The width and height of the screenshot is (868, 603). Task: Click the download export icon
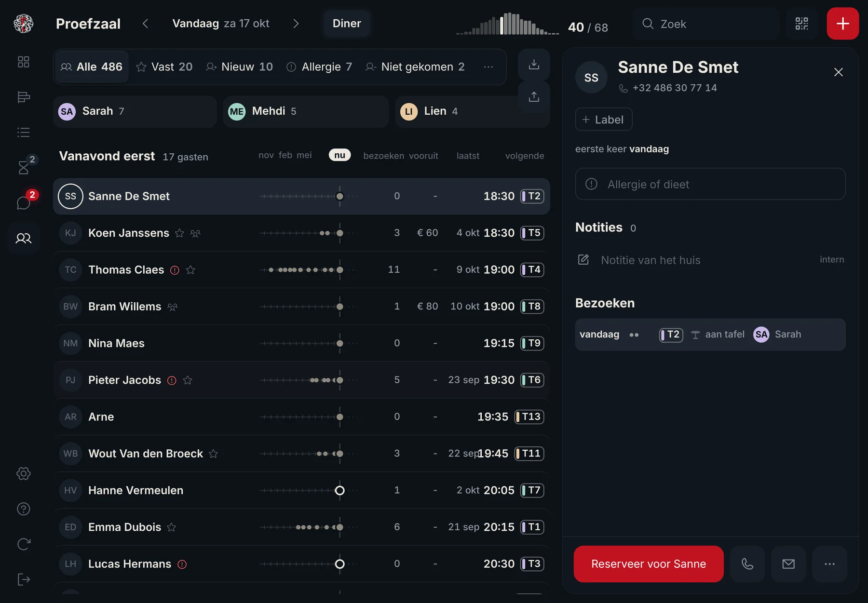534,64
